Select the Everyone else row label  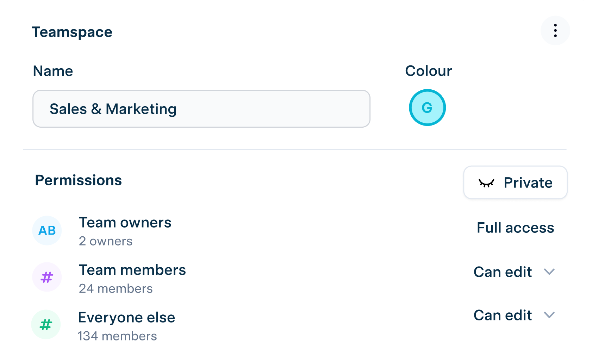click(126, 318)
